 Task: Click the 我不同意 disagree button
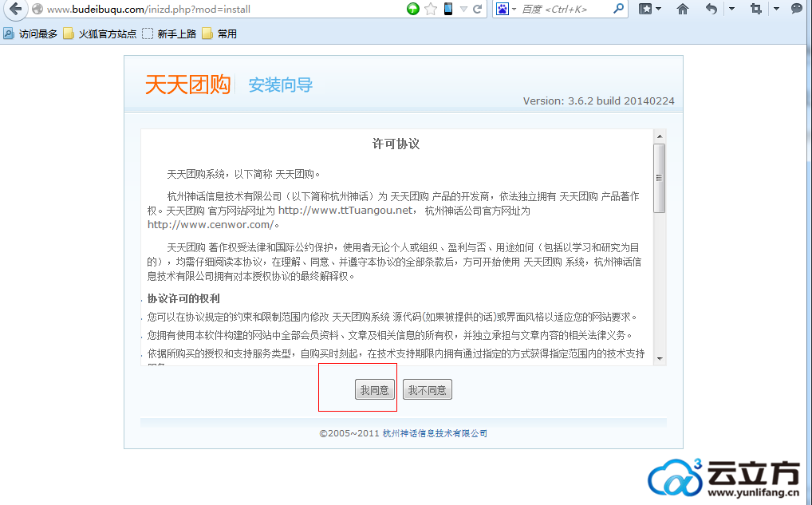coord(428,390)
